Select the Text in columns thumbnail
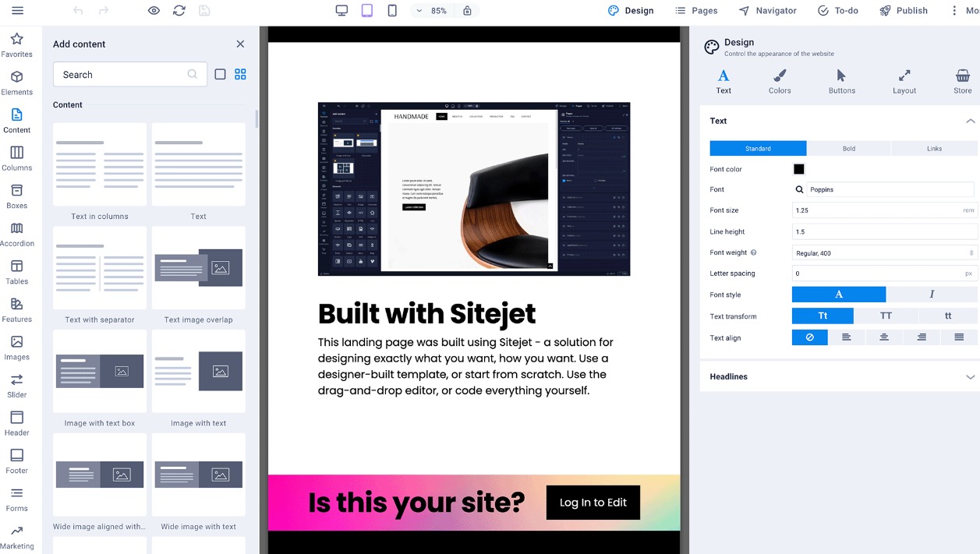The height and width of the screenshot is (554, 980). pos(100,164)
